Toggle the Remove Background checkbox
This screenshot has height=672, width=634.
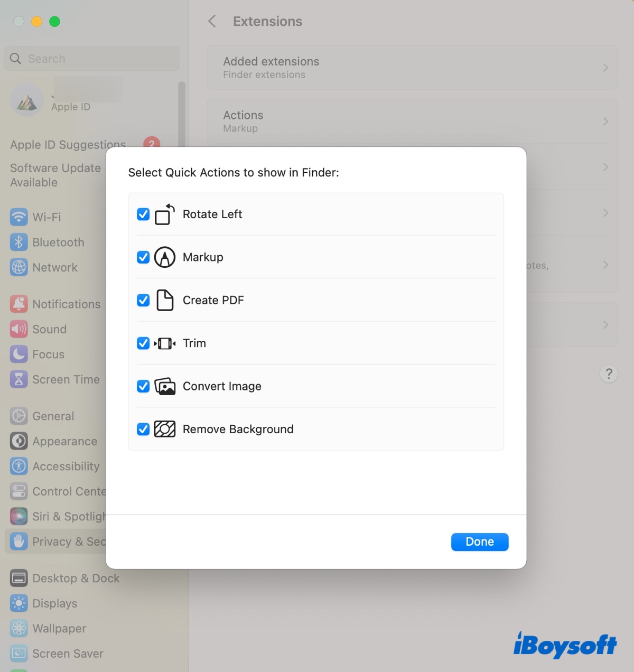click(x=143, y=429)
